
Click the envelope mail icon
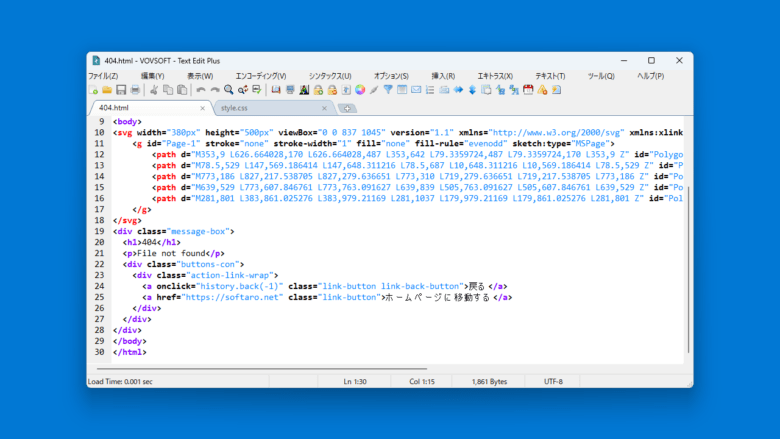coord(416,90)
